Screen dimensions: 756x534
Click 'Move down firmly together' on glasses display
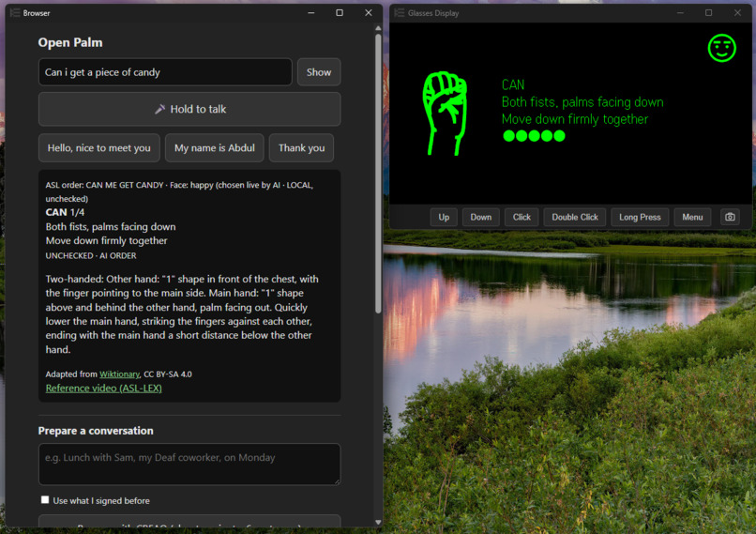575,119
